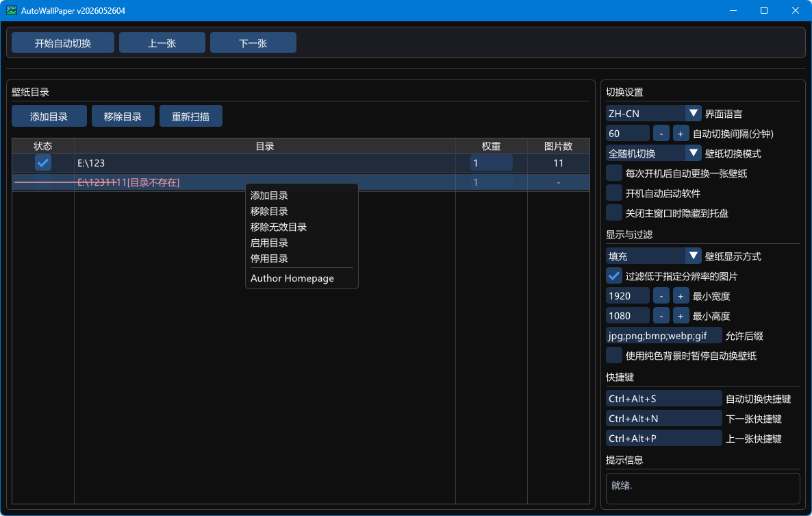This screenshot has width=812, height=516.
Task: Toggle 每次开机后自动更换一张壁纸 checkbox
Action: (x=614, y=173)
